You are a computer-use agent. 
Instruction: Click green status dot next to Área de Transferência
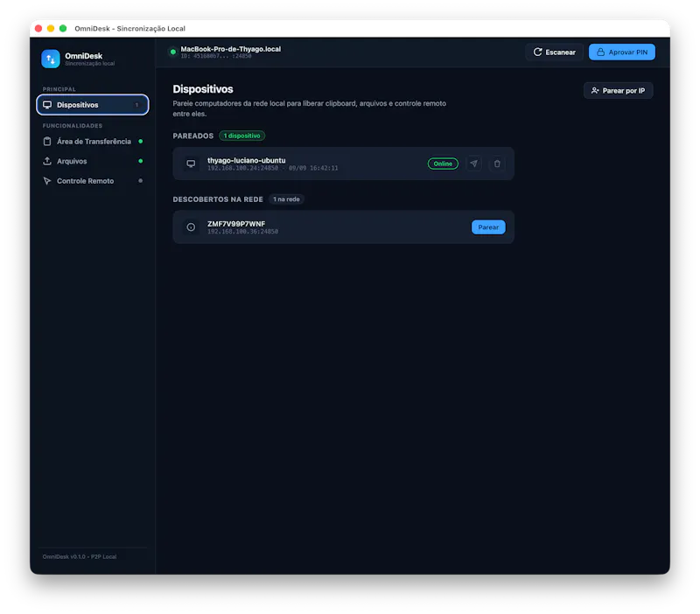click(141, 142)
